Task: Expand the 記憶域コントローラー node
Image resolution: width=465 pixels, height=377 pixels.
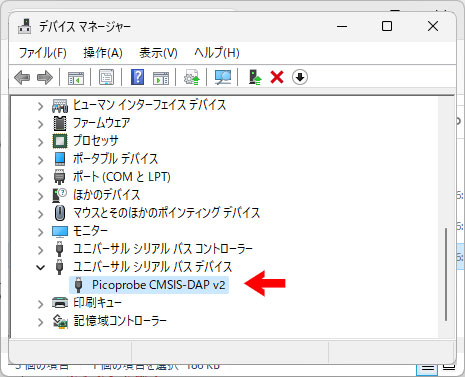Action: click(x=40, y=322)
